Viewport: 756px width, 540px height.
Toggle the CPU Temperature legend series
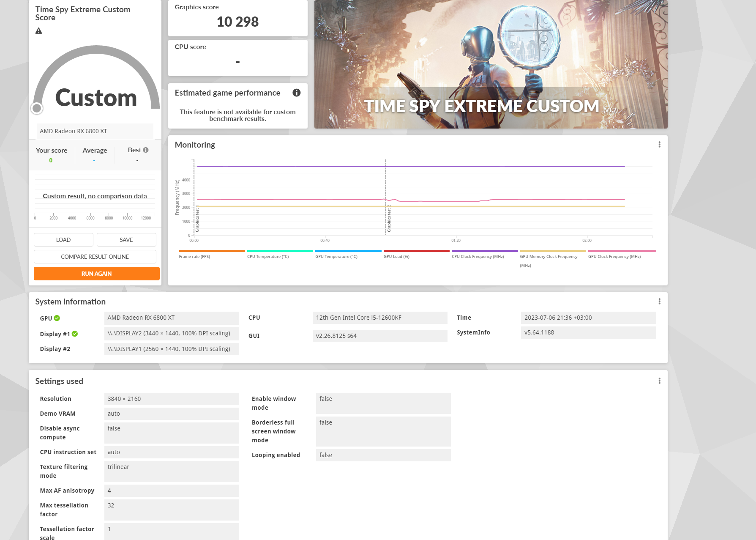tap(280, 254)
